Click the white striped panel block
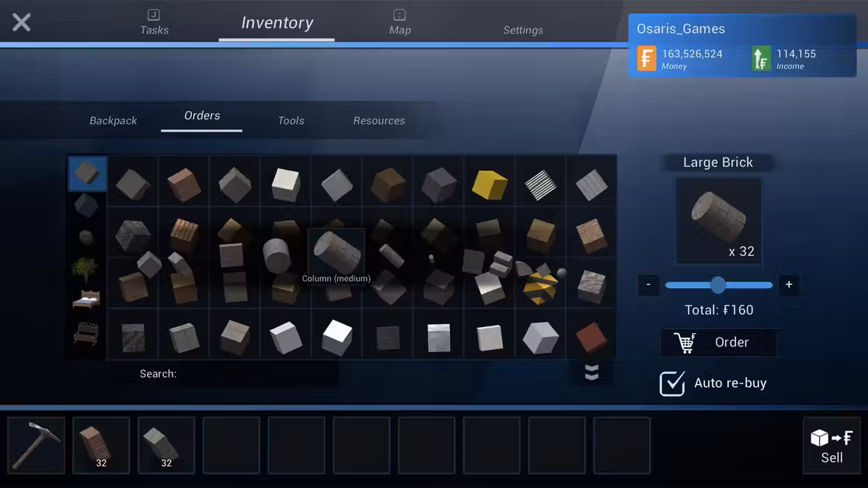 click(540, 185)
